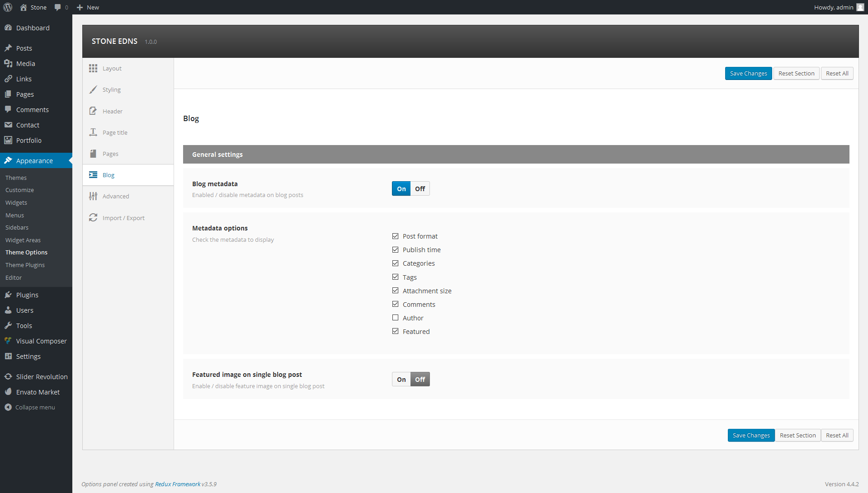Image resolution: width=868 pixels, height=493 pixels.
Task: Click the Page title text icon
Action: click(93, 132)
